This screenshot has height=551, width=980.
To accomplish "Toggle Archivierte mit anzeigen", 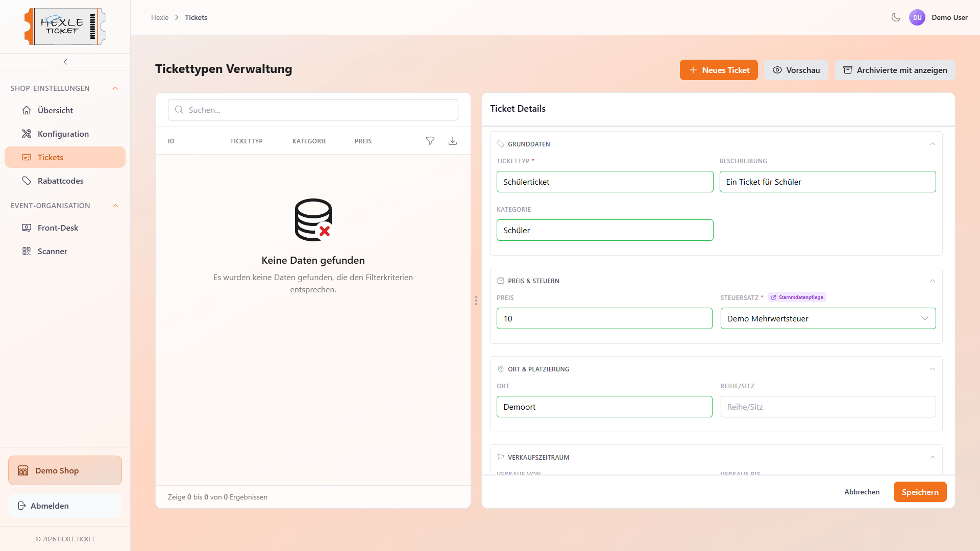I will pos(895,70).
